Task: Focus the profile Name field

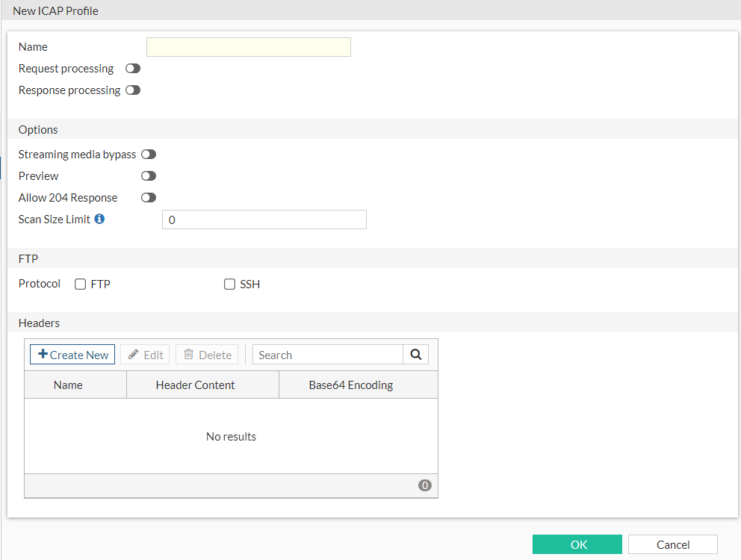Action: click(x=249, y=47)
